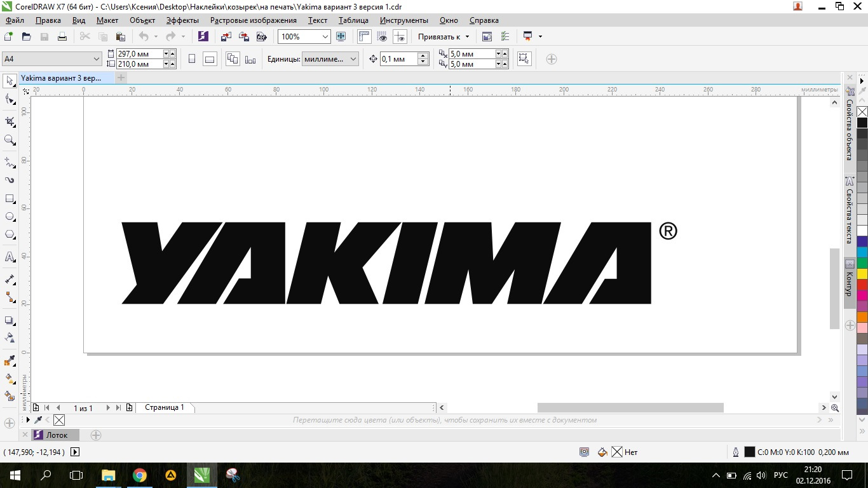The image size is (868, 488).
Task: Select the no-color swatch in palette
Action: click(x=862, y=112)
